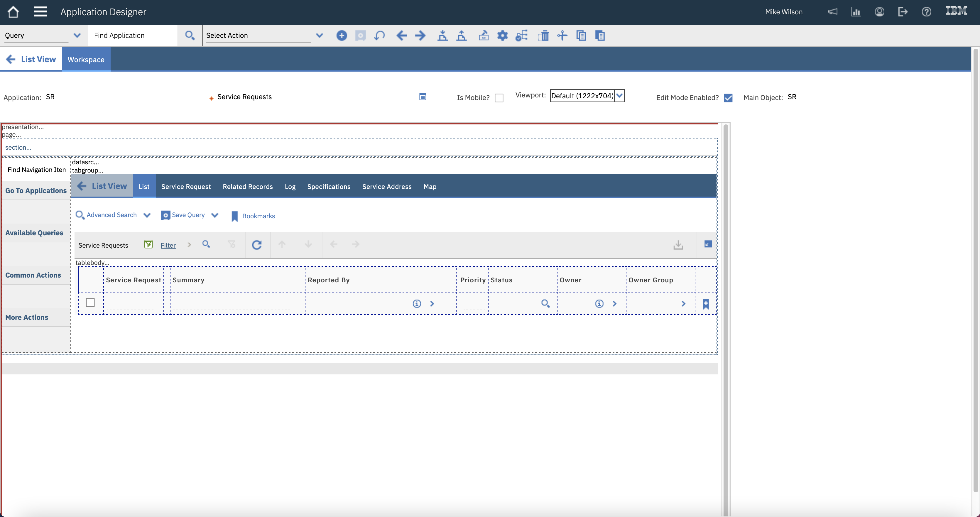Viewport: 980px width, 517px height.
Task: Expand the Advanced Search dropdown arrow
Action: [x=147, y=215]
